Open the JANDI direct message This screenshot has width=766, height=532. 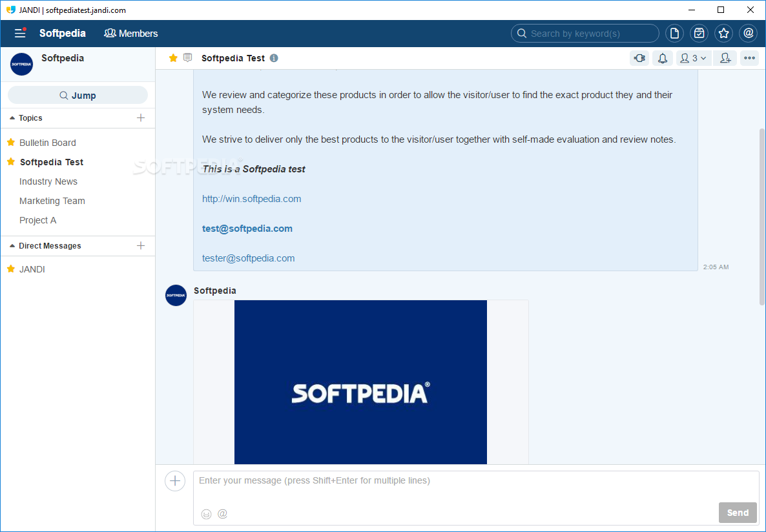coord(32,269)
